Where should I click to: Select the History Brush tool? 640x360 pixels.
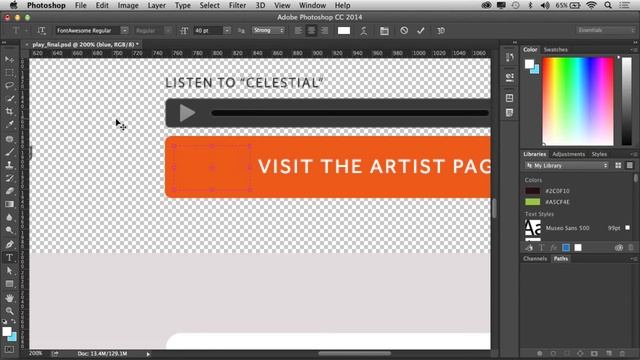tap(9, 178)
